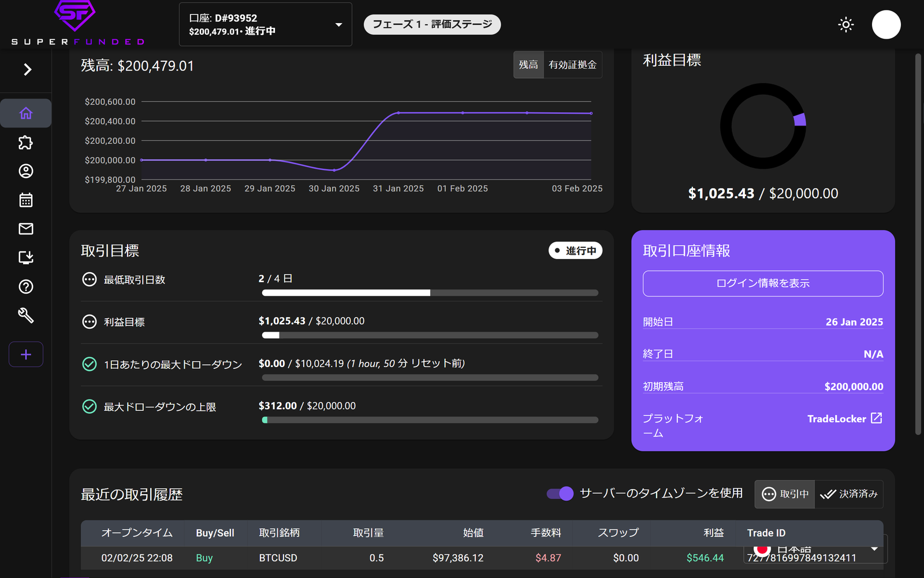The height and width of the screenshot is (578, 924).
Task: Click the 最大ドローダウンの上限 progress bar
Action: point(430,420)
